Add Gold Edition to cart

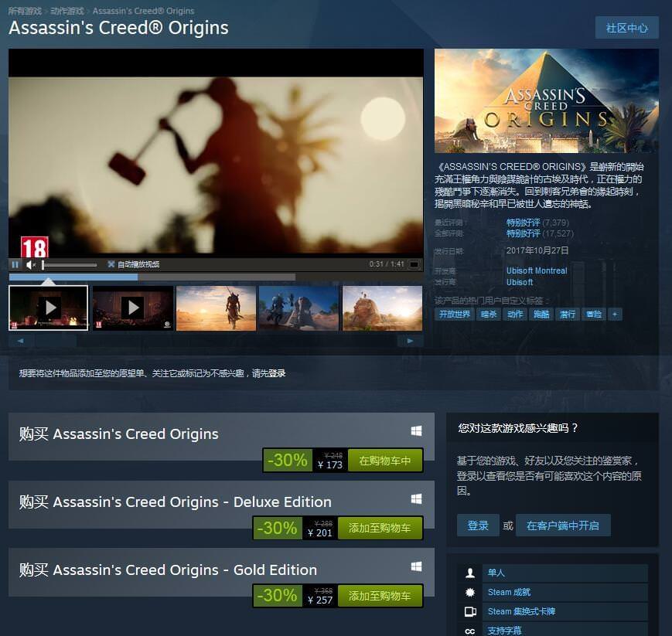point(380,596)
